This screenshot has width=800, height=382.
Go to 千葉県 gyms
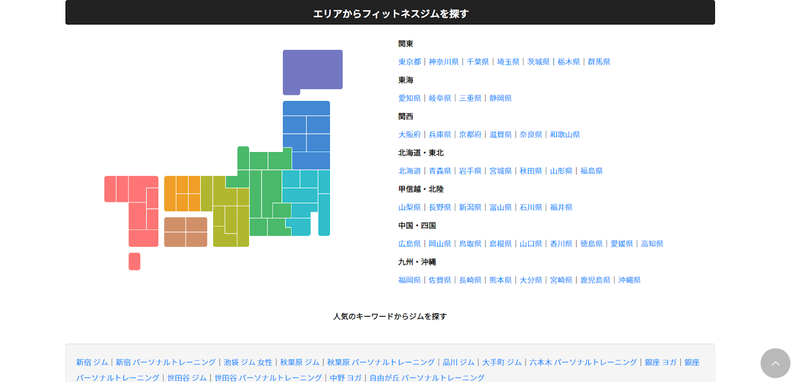click(x=478, y=62)
